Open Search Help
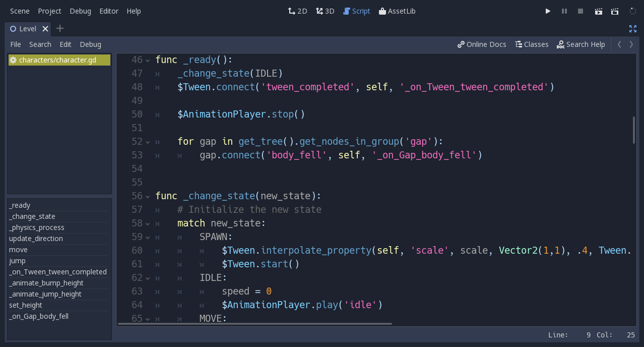The height and width of the screenshot is (347, 644). [581, 44]
